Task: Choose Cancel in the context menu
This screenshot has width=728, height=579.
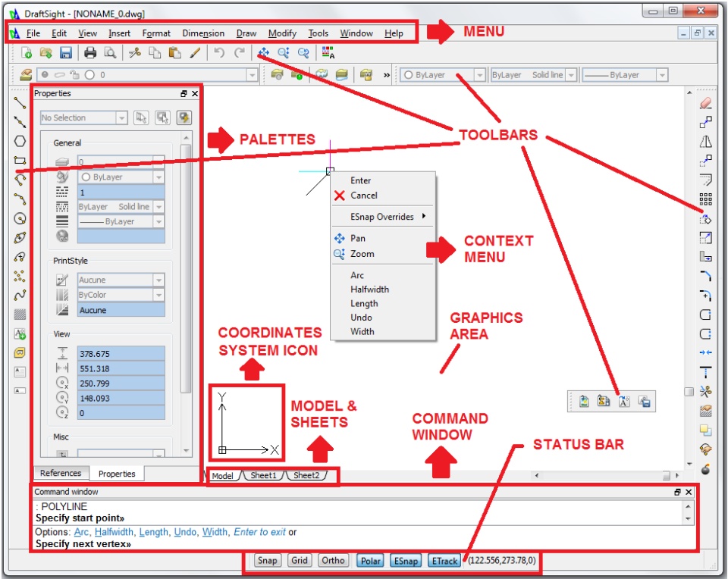Action: point(363,196)
